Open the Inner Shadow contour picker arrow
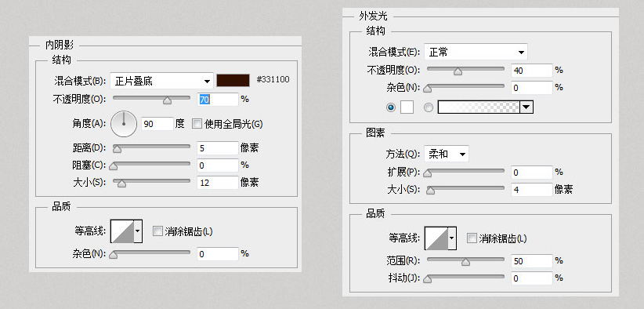The height and width of the screenshot is (309, 644). click(x=139, y=231)
